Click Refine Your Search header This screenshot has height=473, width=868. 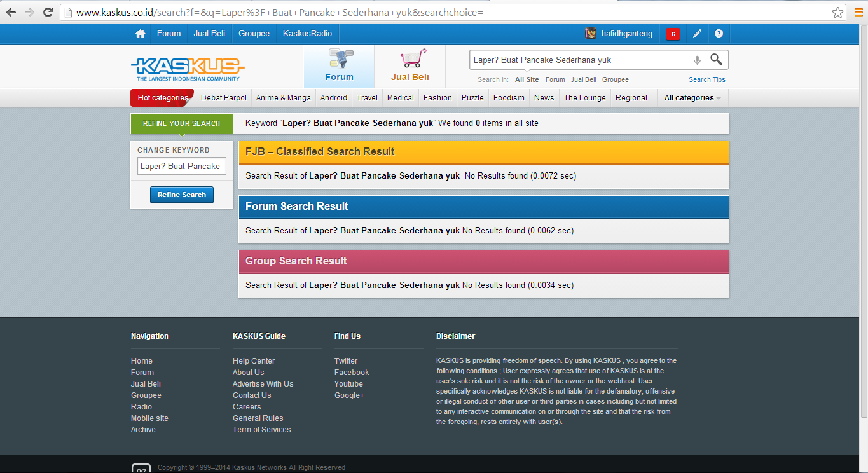pos(182,123)
